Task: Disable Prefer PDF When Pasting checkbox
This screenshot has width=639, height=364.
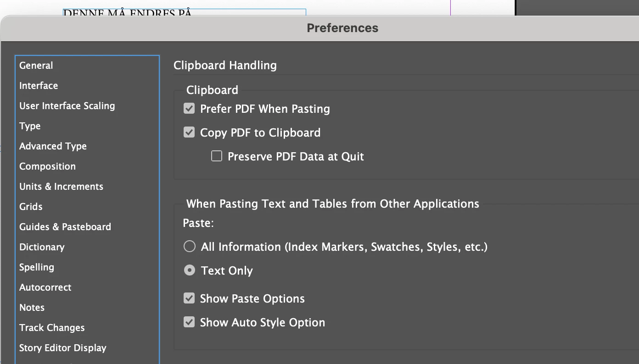Action: tap(189, 109)
